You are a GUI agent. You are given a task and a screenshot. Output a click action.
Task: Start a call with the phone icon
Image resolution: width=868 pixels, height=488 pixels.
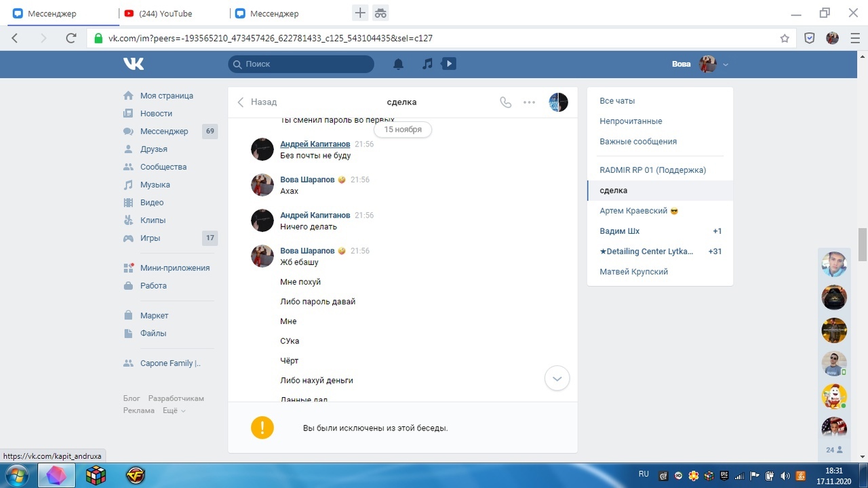tap(505, 102)
